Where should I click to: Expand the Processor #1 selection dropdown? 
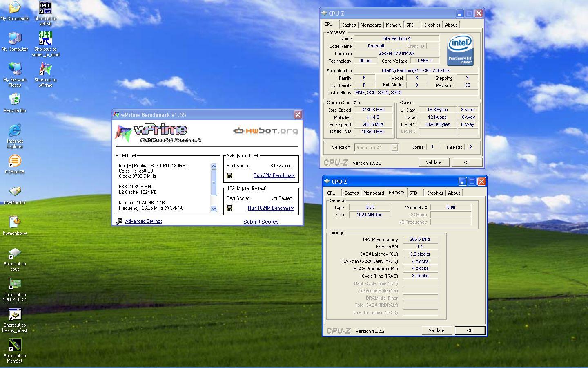[394, 148]
